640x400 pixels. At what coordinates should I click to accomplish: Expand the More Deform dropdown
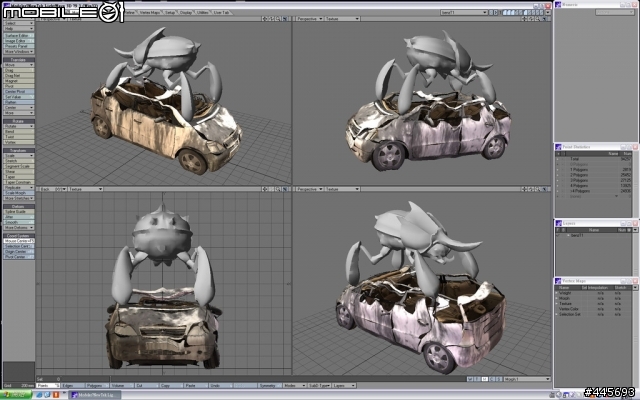pos(19,227)
